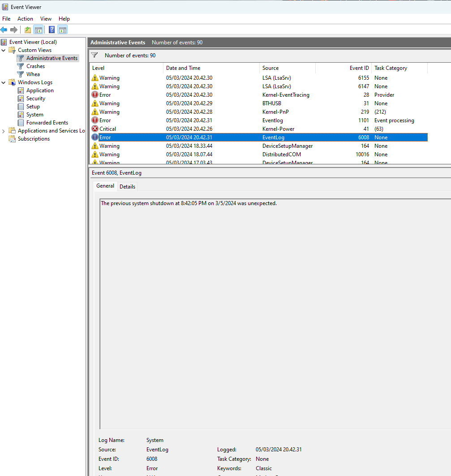Open the View menu
451x476 pixels.
pyautogui.click(x=46, y=18)
